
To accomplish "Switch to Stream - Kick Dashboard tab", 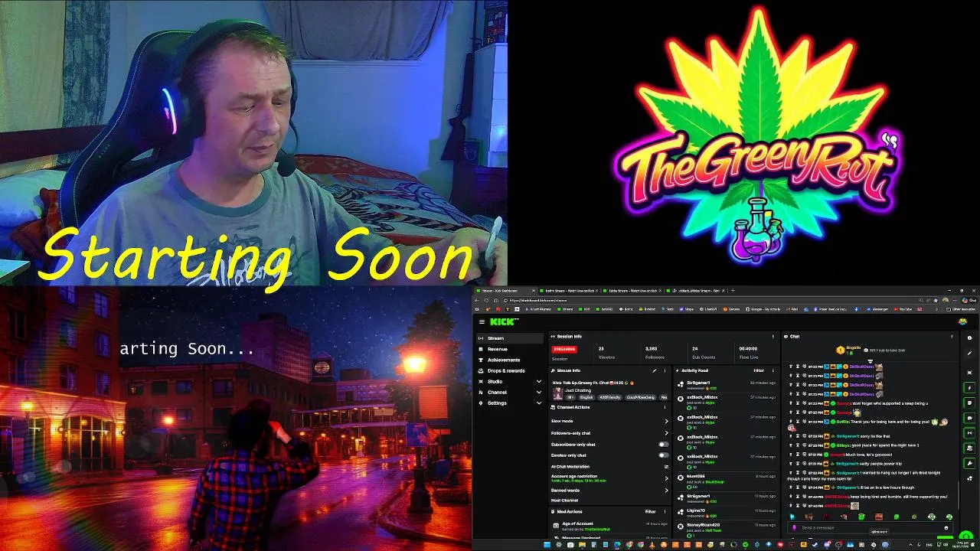I will tap(505, 291).
